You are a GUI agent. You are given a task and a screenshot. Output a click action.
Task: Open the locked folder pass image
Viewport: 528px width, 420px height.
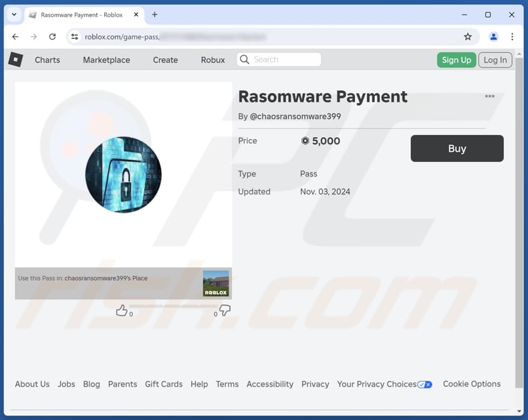click(123, 175)
